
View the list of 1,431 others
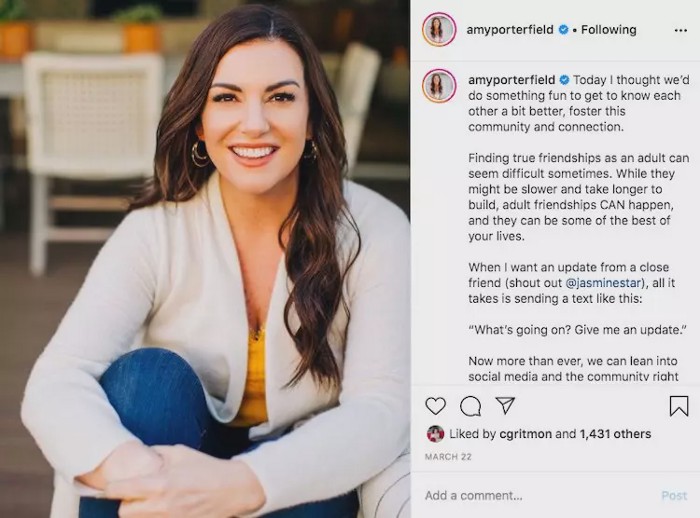click(615, 434)
